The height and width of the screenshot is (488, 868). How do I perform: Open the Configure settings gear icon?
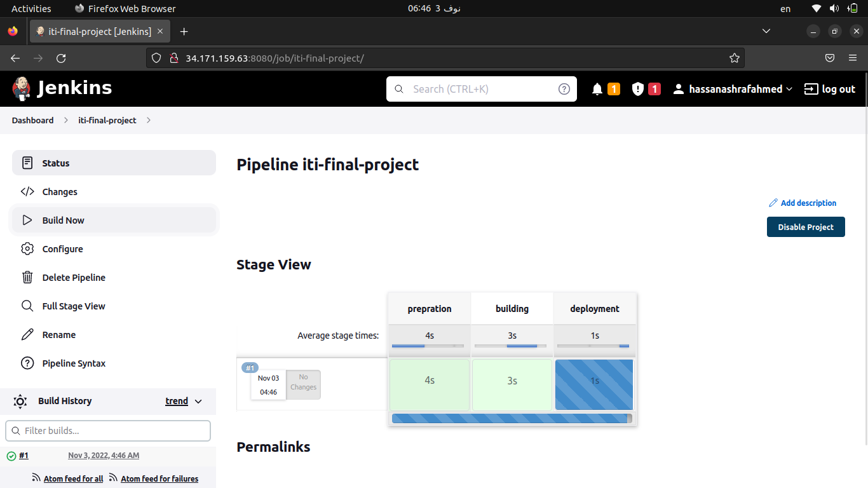(x=27, y=248)
